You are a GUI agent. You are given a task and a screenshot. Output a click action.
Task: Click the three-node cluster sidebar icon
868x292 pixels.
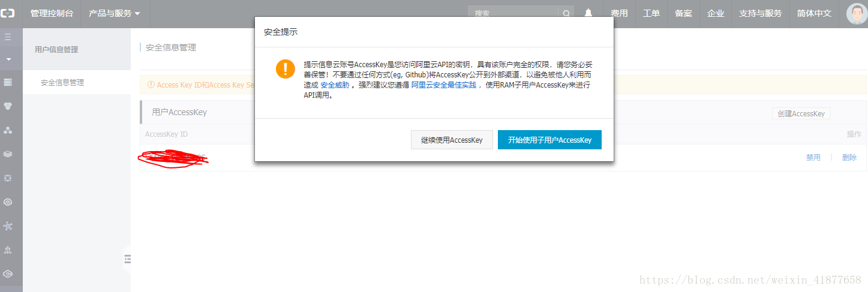[8, 130]
